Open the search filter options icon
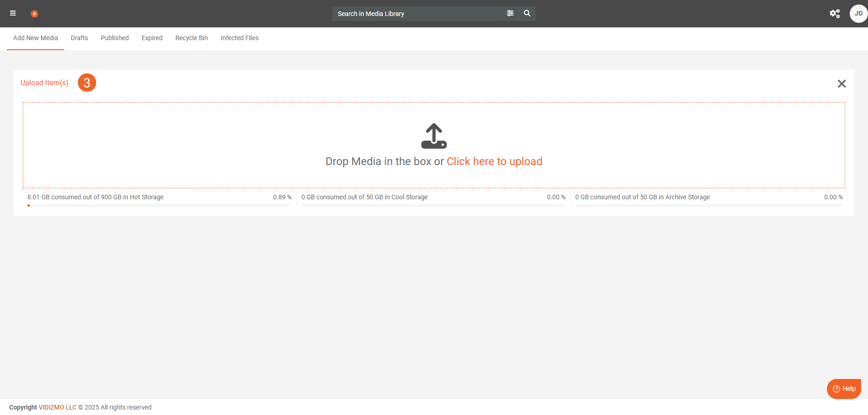The height and width of the screenshot is (415, 868). click(510, 14)
